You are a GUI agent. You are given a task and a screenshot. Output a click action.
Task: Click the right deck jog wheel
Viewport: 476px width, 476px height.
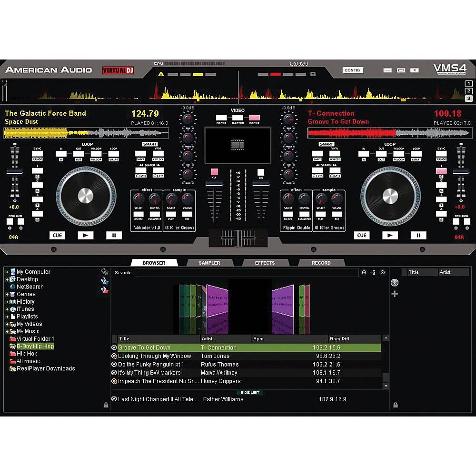click(390, 196)
